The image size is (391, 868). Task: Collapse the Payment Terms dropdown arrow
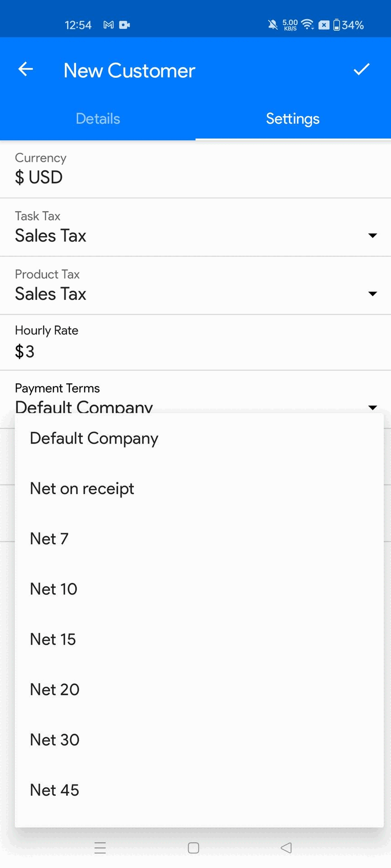point(372,407)
